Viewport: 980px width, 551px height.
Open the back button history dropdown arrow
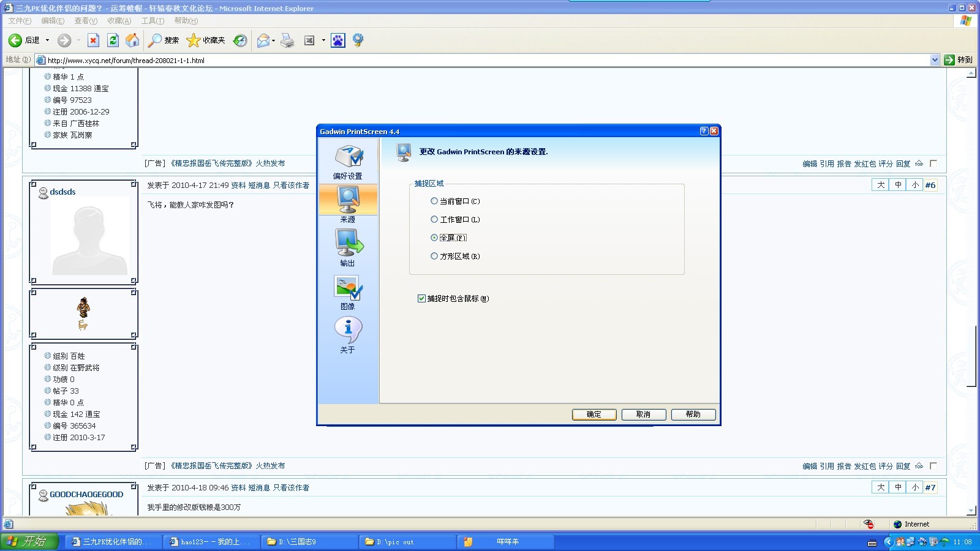pos(48,40)
